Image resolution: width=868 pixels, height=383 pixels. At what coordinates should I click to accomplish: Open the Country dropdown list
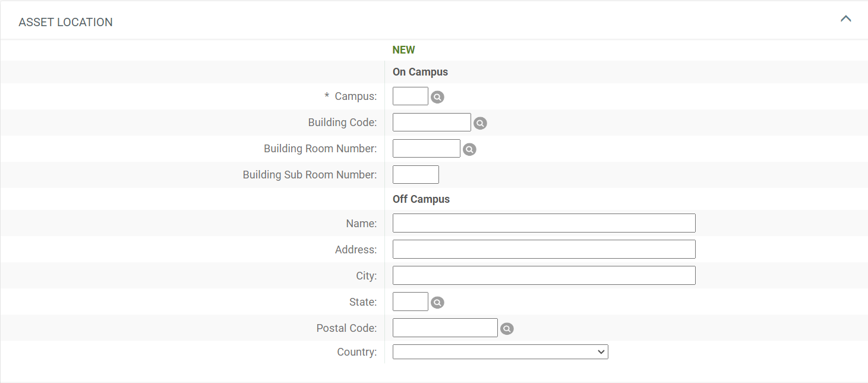500,352
